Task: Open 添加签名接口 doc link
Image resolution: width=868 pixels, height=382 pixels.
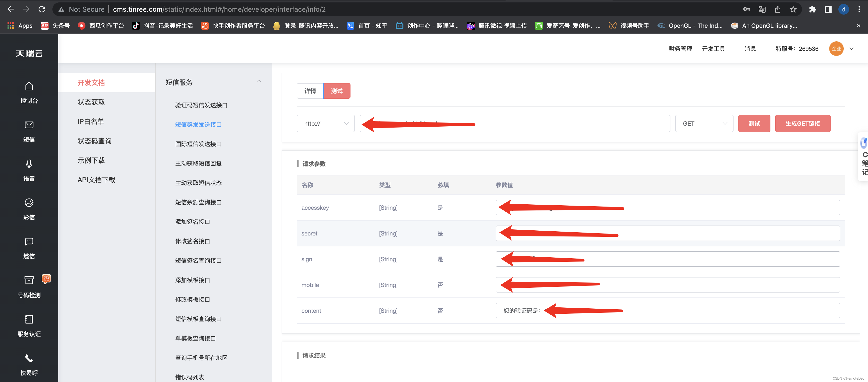Action: click(x=192, y=222)
